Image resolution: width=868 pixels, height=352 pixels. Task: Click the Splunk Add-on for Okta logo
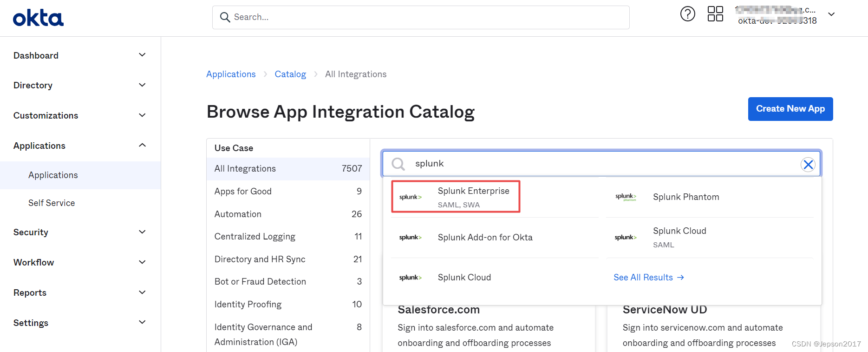point(411,238)
